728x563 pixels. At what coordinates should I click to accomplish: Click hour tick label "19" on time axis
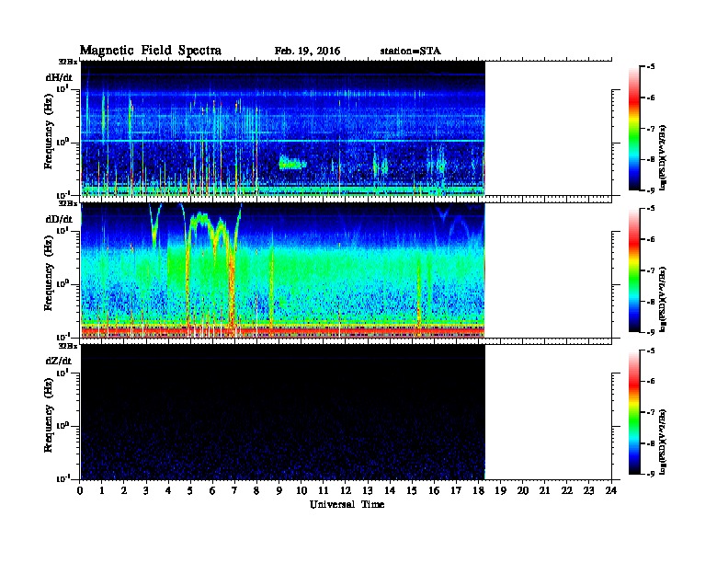coord(500,491)
